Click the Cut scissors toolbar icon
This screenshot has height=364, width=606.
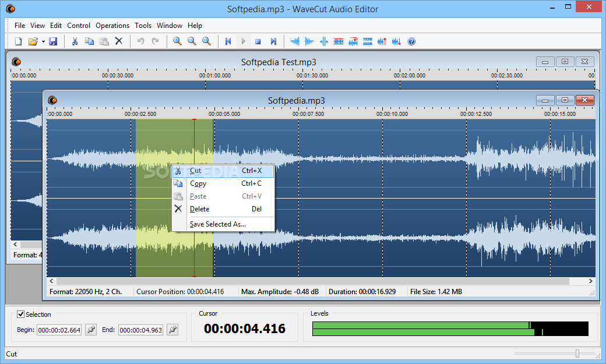pyautogui.click(x=75, y=41)
